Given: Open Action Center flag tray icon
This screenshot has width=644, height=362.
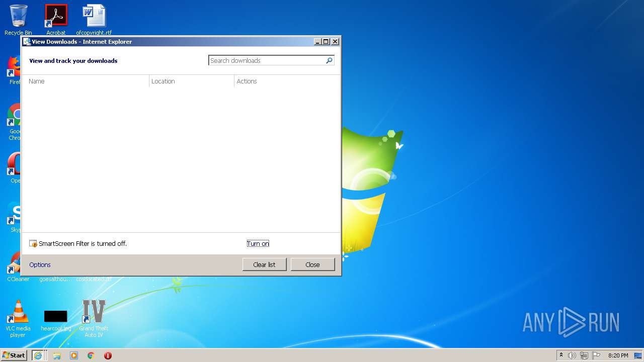Looking at the screenshot, I should coord(596,355).
